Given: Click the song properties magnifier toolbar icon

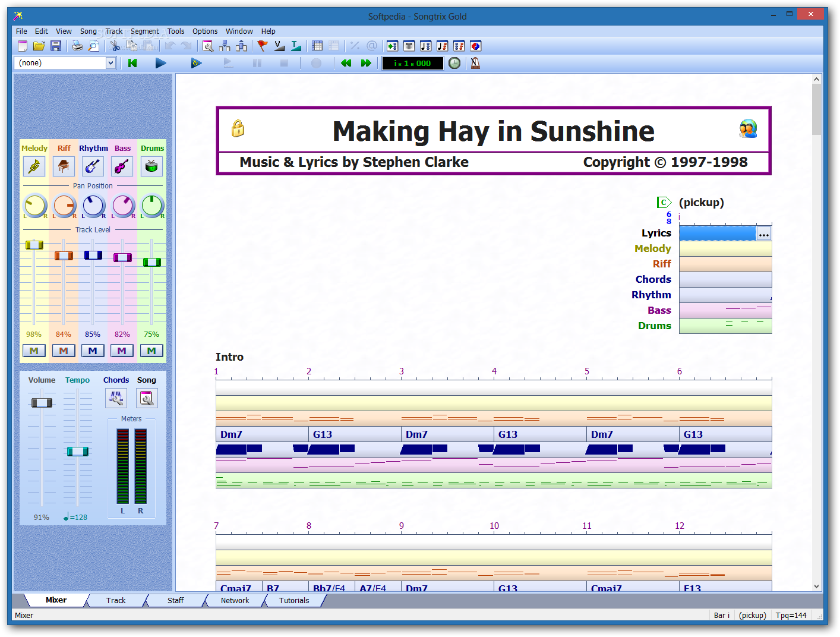Looking at the screenshot, I should [x=208, y=46].
